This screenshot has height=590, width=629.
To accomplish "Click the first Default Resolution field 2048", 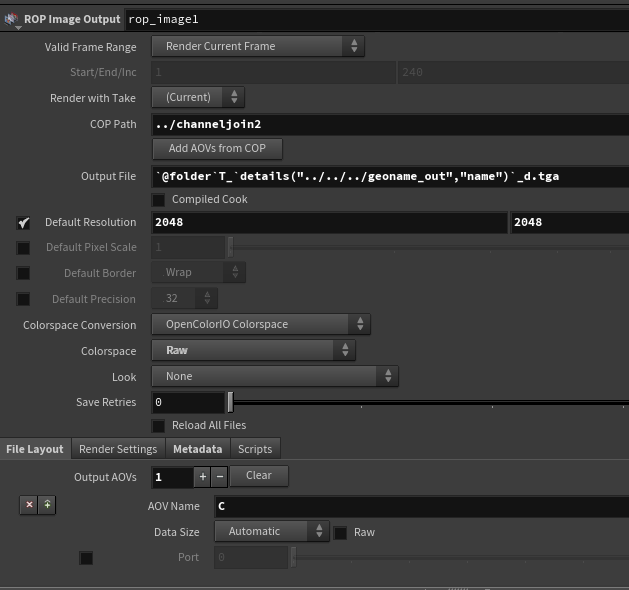I will pyautogui.click(x=329, y=223).
